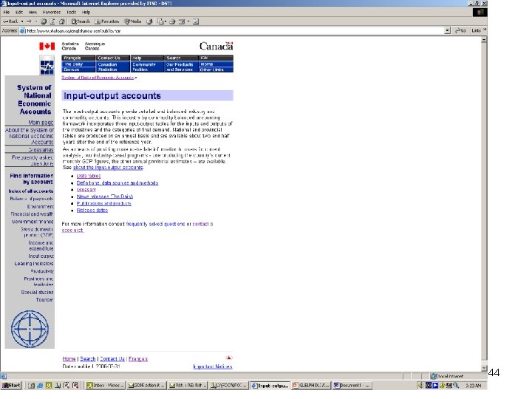The height and width of the screenshot is (399, 532).
Task: Open Our Products and Services link
Action: pyautogui.click(x=181, y=66)
